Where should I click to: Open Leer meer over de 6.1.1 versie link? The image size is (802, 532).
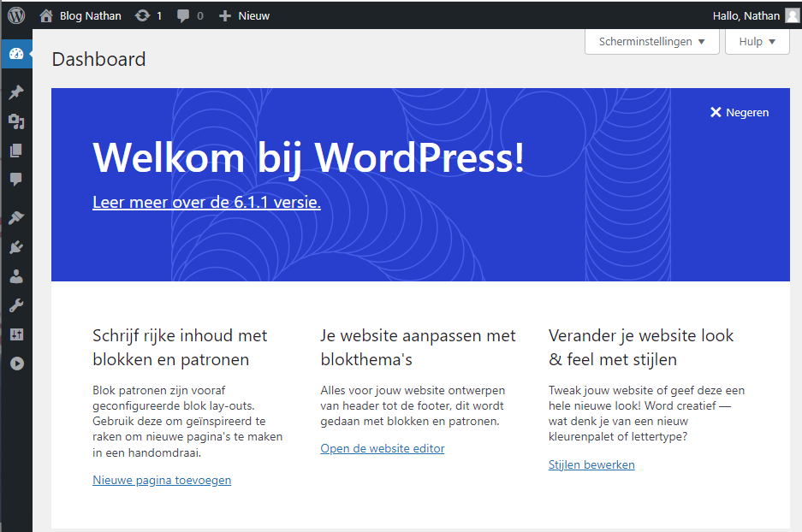206,203
